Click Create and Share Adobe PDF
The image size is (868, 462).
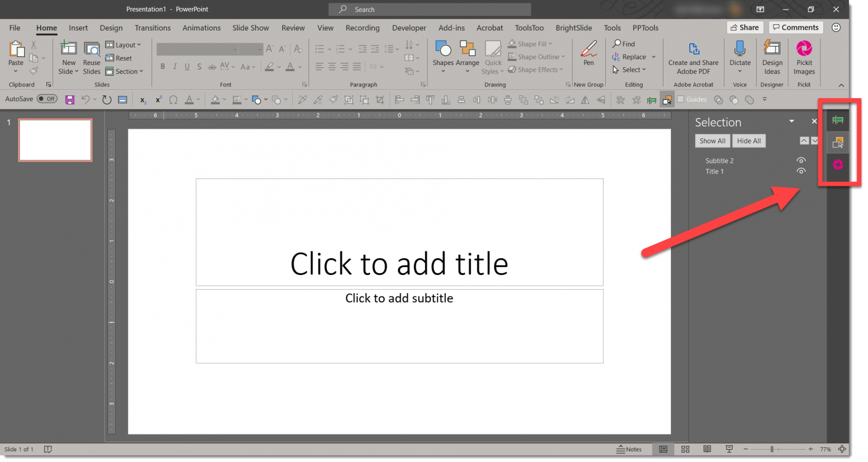[x=693, y=56]
